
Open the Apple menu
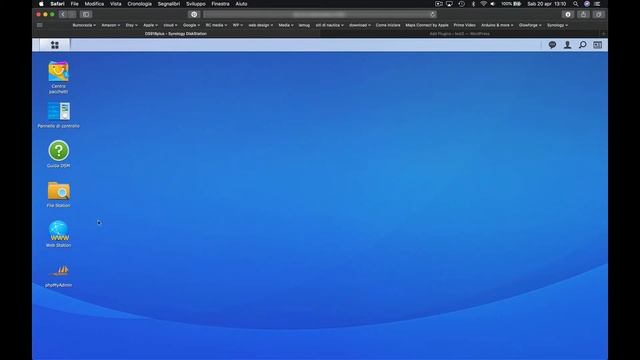[x=41, y=4]
